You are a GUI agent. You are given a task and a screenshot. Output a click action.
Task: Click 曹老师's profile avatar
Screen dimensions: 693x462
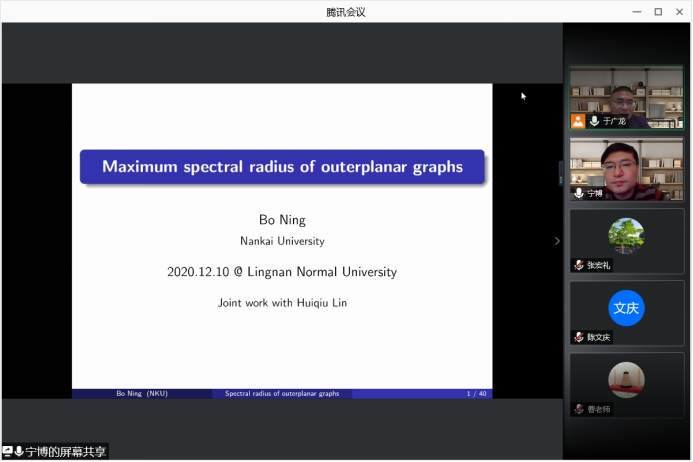point(626,379)
